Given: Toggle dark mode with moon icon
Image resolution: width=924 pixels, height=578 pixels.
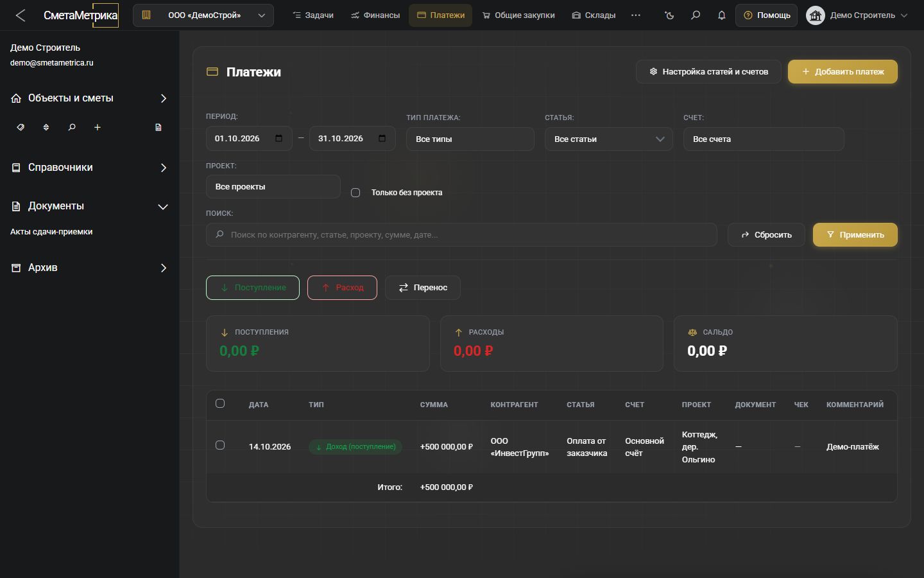Looking at the screenshot, I should [670, 15].
